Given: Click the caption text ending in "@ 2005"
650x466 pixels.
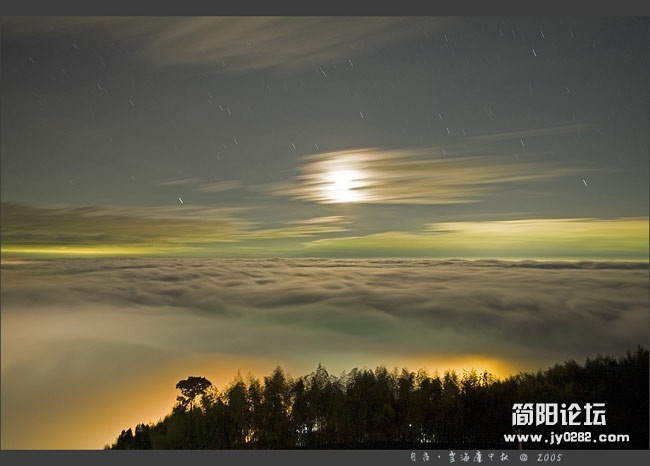Looking at the screenshot, I should pos(486,457).
